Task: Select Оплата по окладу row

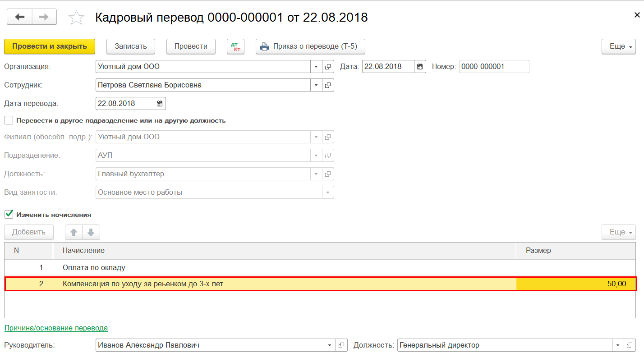Action: coord(321,268)
